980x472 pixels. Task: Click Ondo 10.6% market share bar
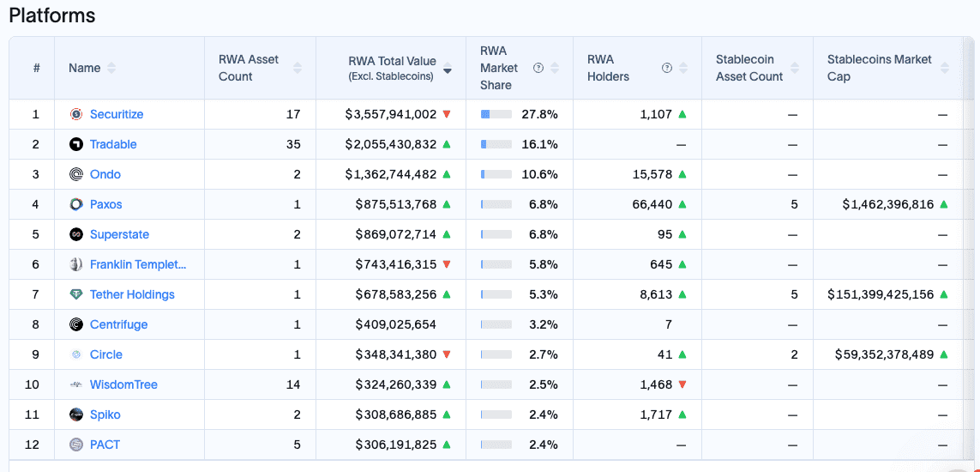tap(496, 174)
